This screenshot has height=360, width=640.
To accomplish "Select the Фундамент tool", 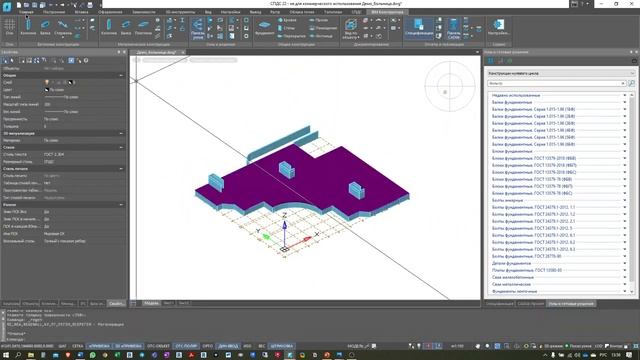I will coord(264,28).
